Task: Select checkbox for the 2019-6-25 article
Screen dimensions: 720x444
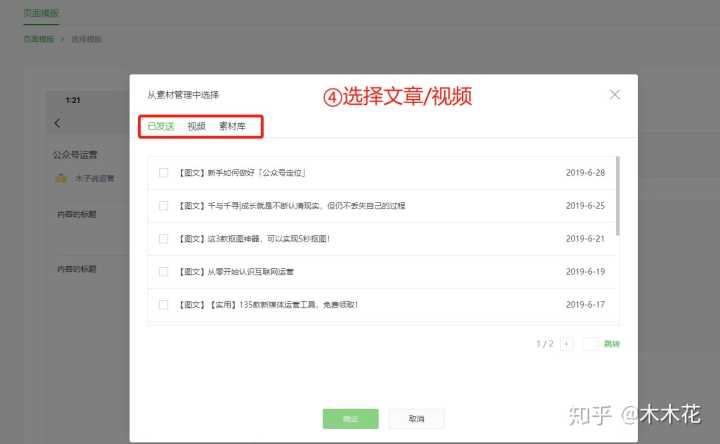Action: point(164,206)
